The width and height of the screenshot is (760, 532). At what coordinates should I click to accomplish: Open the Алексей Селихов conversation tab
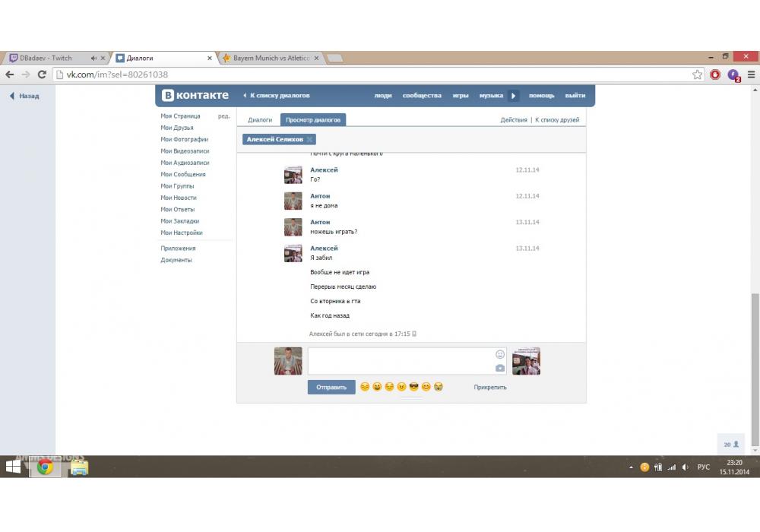[x=275, y=140]
